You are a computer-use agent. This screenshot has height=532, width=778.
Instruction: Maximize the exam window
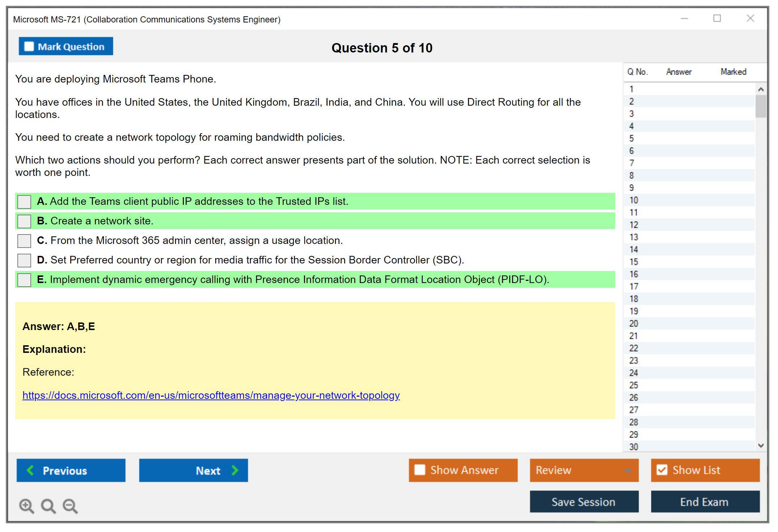coord(717,18)
